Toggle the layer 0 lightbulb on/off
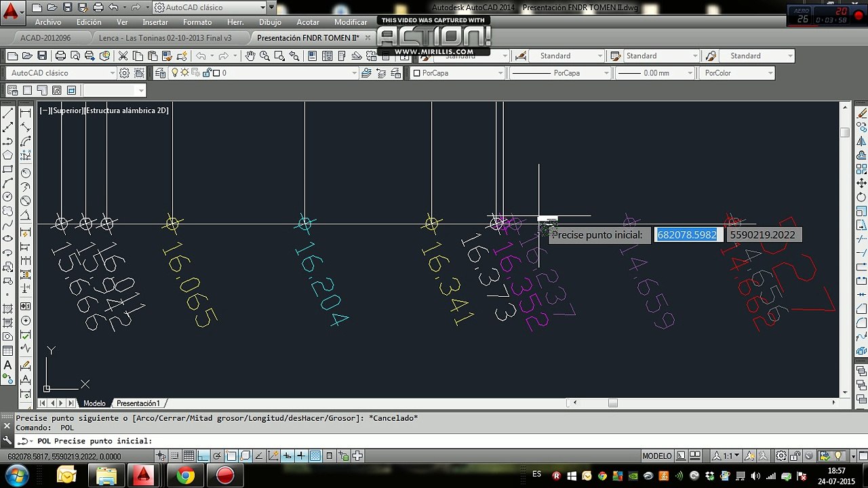 click(174, 73)
